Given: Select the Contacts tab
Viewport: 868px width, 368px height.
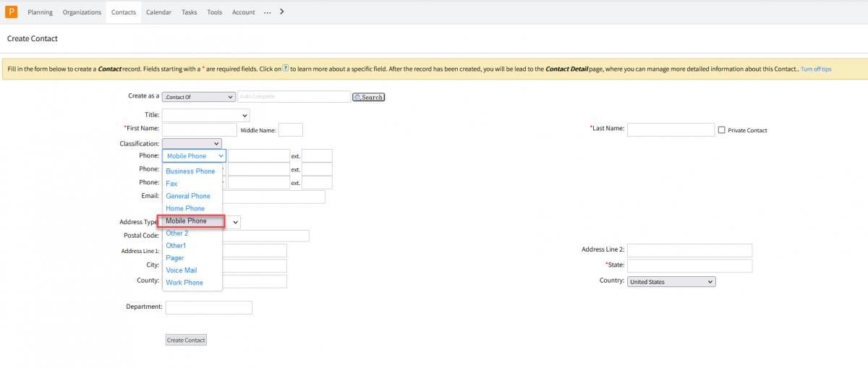Looking at the screenshot, I should click(124, 12).
